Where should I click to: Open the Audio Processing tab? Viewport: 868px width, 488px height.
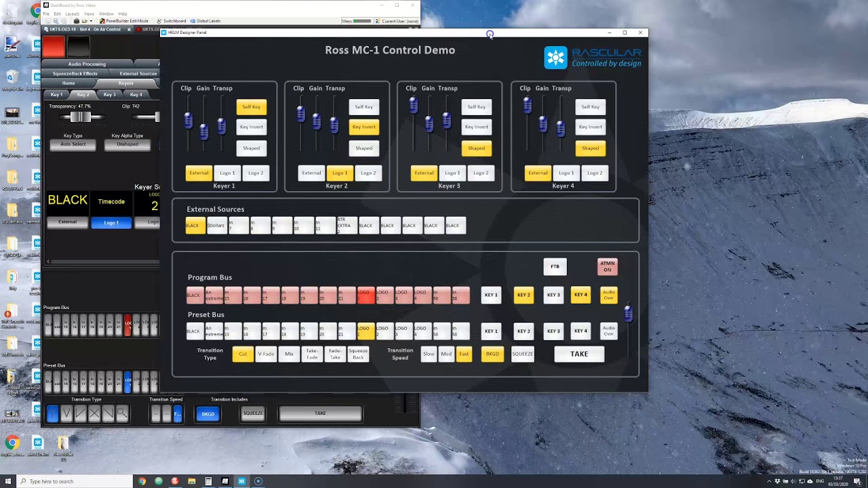87,64
